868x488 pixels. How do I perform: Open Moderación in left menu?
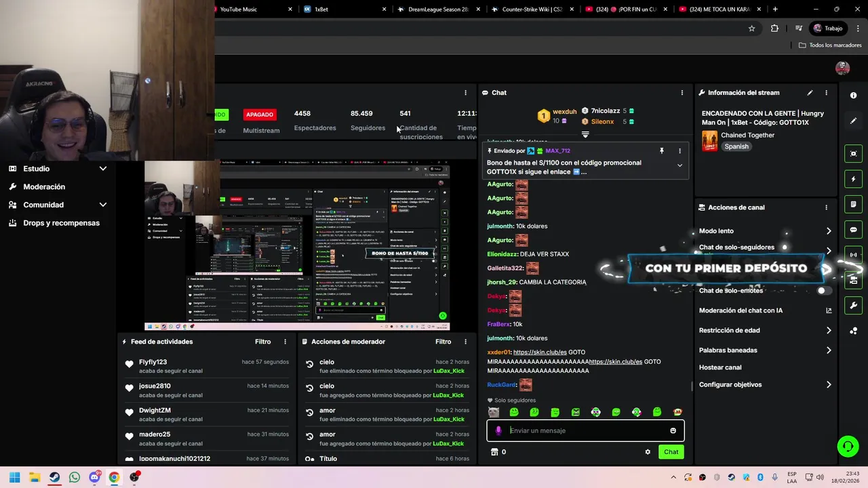(44, 187)
